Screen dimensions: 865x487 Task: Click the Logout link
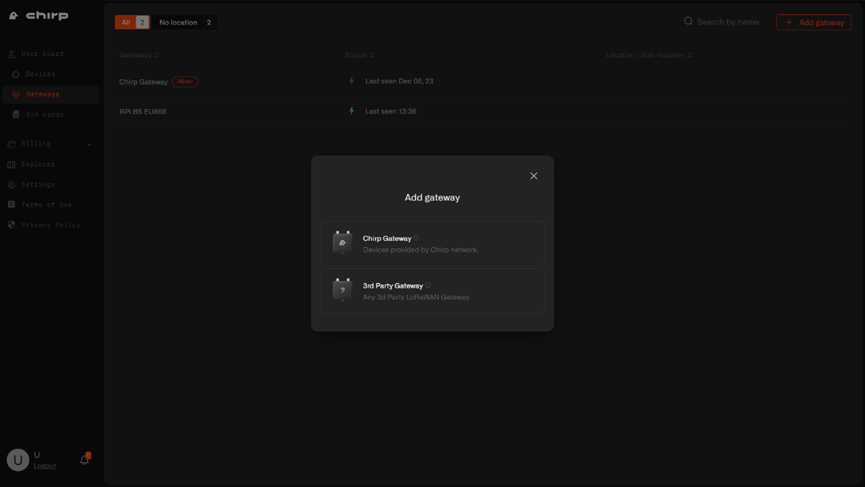click(45, 465)
